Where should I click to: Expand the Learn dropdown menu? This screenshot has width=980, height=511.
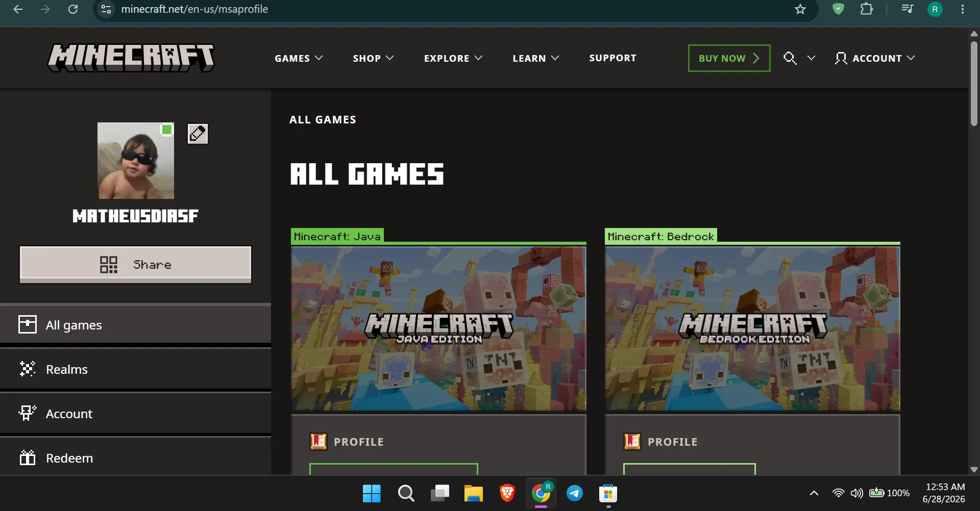(x=535, y=58)
